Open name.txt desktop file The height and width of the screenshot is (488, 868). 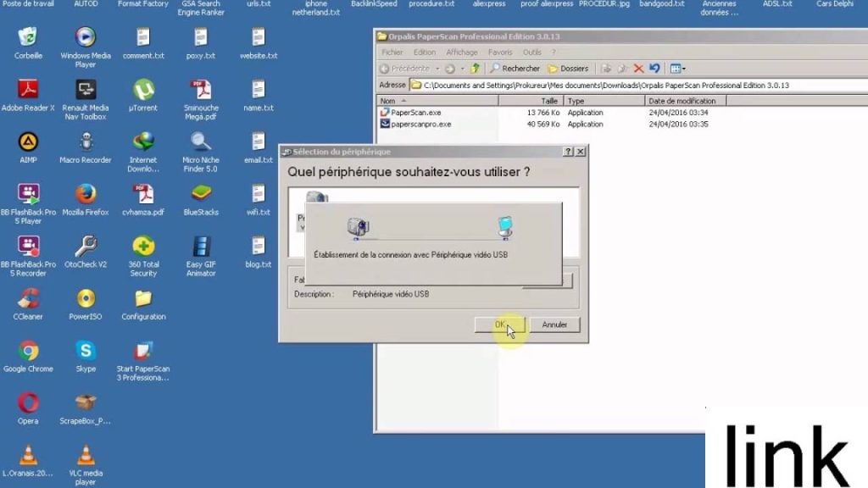coord(258,90)
